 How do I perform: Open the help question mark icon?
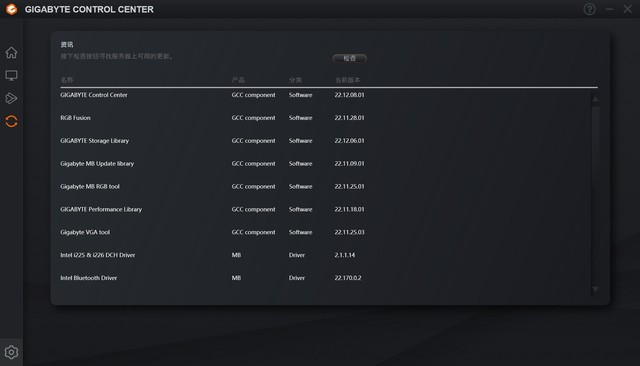point(589,9)
